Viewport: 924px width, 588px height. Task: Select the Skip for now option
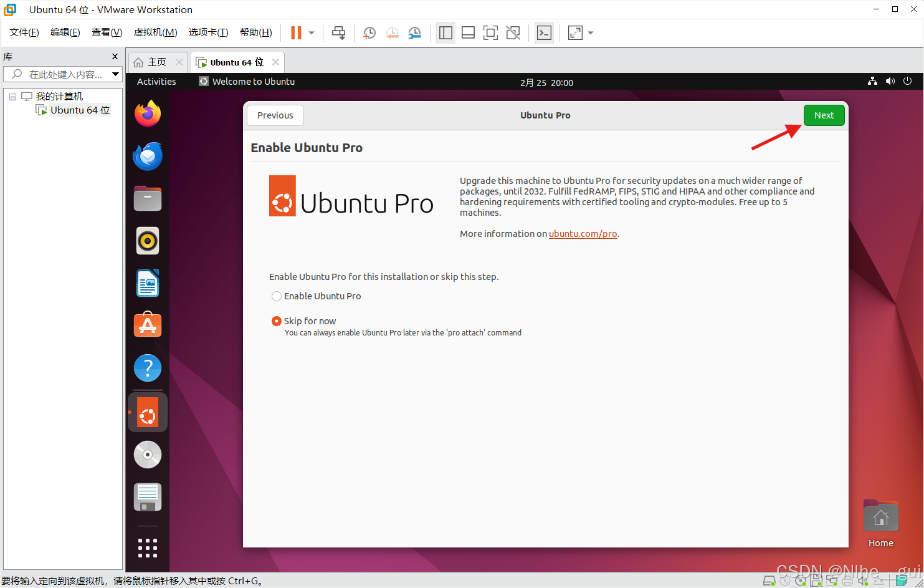coord(277,321)
